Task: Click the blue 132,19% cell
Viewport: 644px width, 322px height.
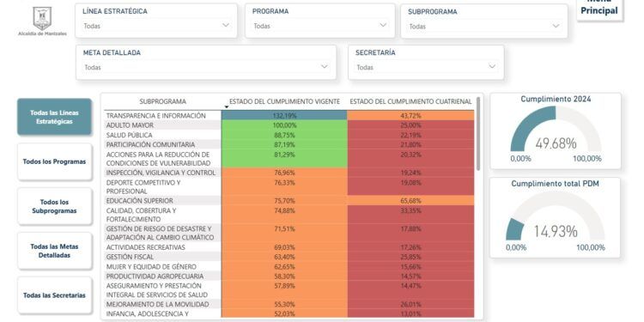Action: tap(284, 116)
